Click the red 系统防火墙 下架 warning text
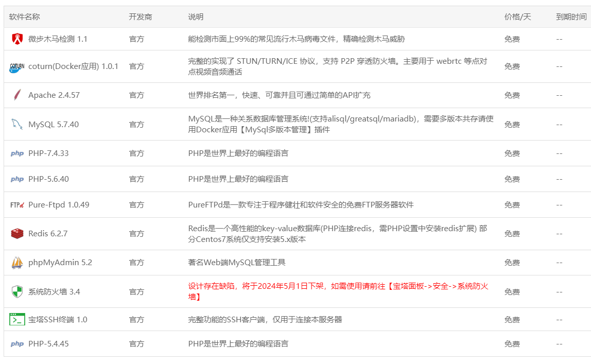The image size is (591, 364). click(338, 291)
